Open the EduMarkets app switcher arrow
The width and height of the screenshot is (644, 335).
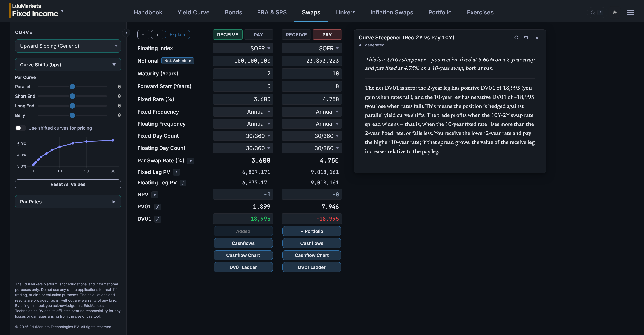[62, 11]
